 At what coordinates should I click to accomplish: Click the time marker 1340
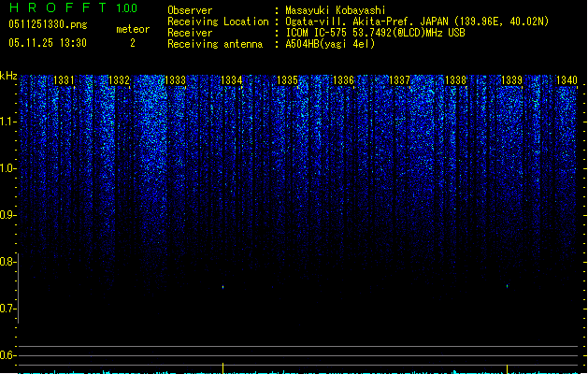point(566,80)
